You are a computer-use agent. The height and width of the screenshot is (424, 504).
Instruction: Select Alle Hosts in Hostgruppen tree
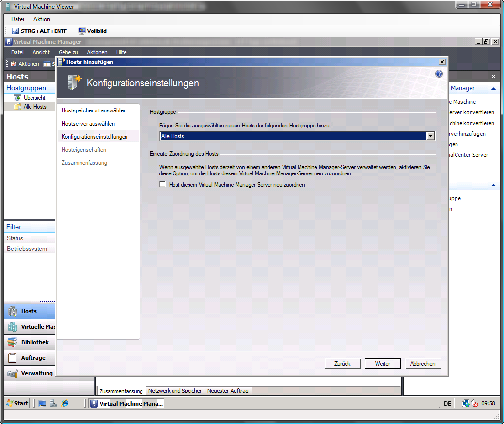click(x=30, y=107)
